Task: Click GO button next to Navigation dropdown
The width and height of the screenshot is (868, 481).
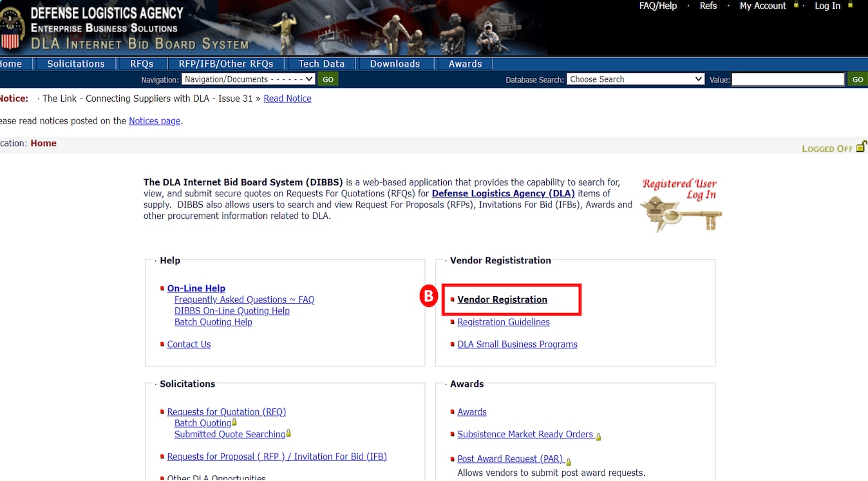Action: pyautogui.click(x=328, y=79)
